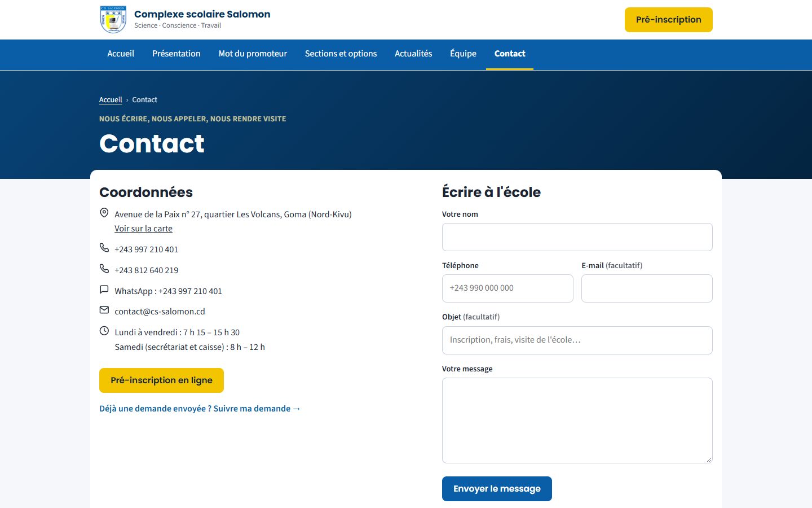Click the Samedi secrétariat hours line
Image resolution: width=812 pixels, height=508 pixels.
[x=189, y=347]
